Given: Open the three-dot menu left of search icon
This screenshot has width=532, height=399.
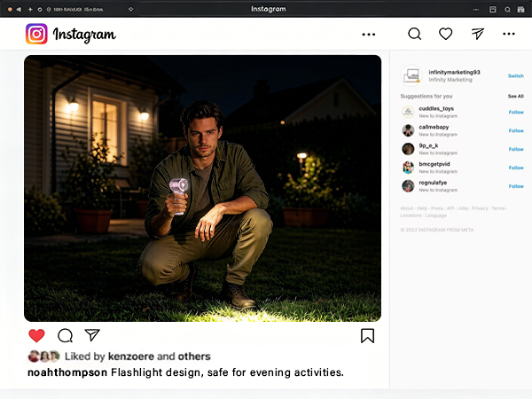Looking at the screenshot, I should click(x=369, y=35).
